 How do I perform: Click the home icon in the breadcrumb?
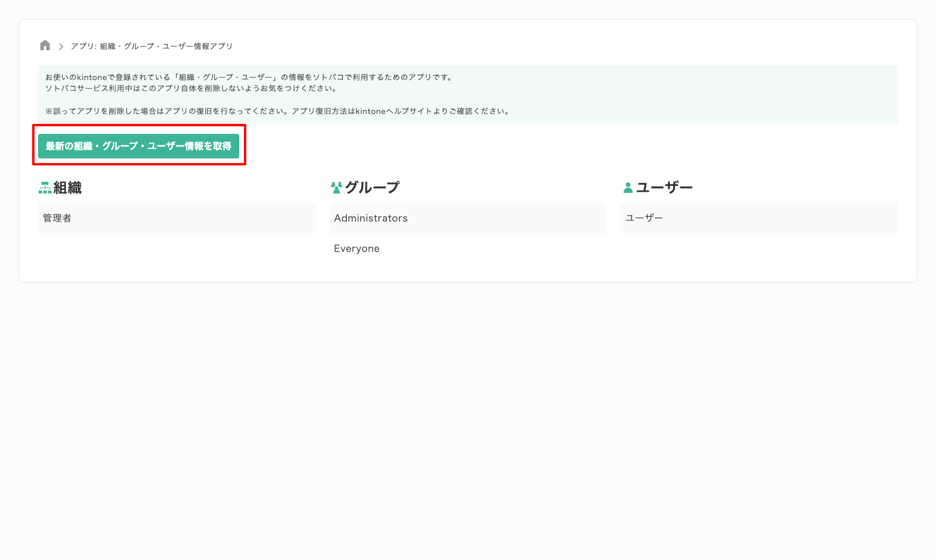point(45,45)
